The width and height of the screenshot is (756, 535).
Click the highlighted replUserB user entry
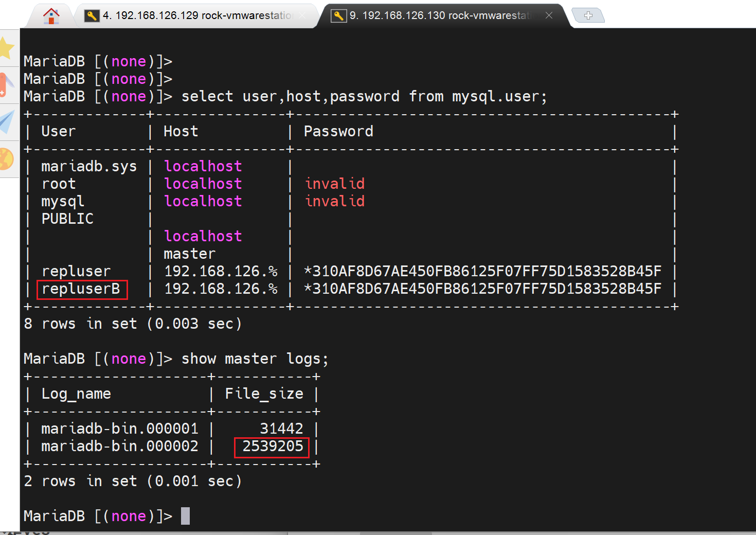click(x=81, y=289)
